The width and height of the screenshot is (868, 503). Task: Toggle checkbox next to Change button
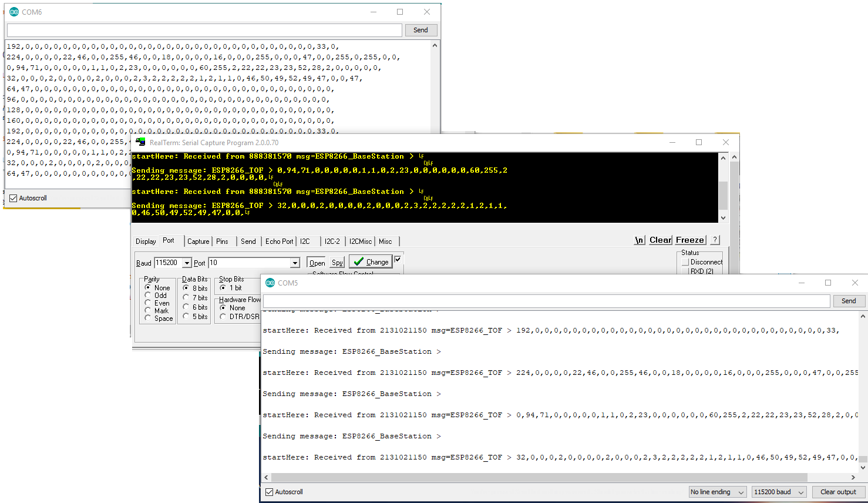[x=398, y=259]
